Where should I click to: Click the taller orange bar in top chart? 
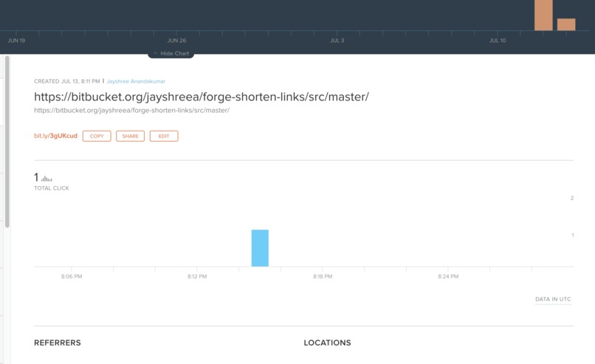tap(543, 16)
